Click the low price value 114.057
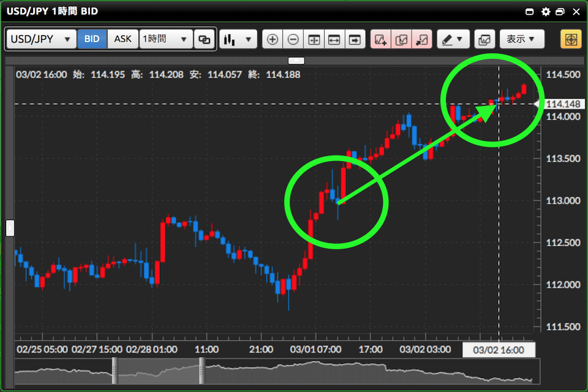This screenshot has height=392, width=588. pos(225,75)
